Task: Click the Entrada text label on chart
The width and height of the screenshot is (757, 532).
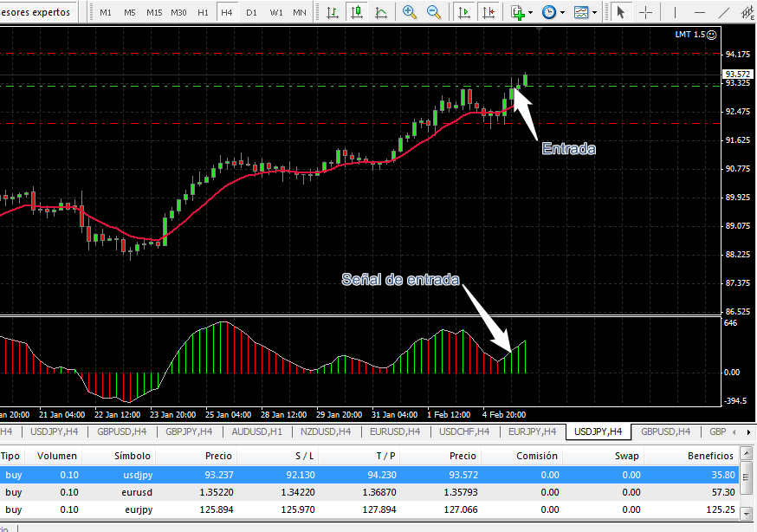Action: (x=569, y=149)
